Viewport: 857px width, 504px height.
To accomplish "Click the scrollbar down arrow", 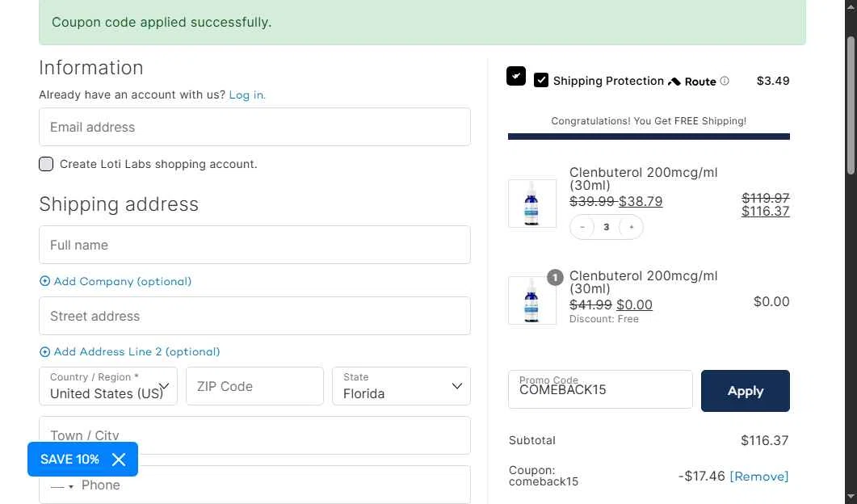I will 851,497.
